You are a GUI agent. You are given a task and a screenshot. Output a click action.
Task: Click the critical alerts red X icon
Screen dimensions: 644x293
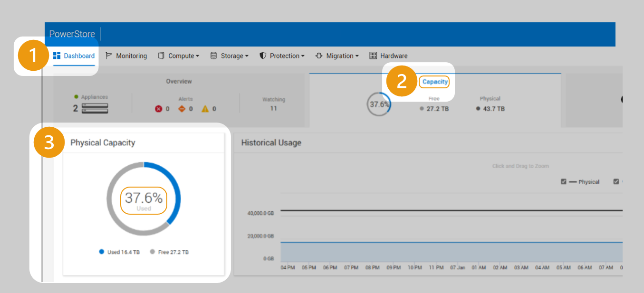[x=159, y=109]
